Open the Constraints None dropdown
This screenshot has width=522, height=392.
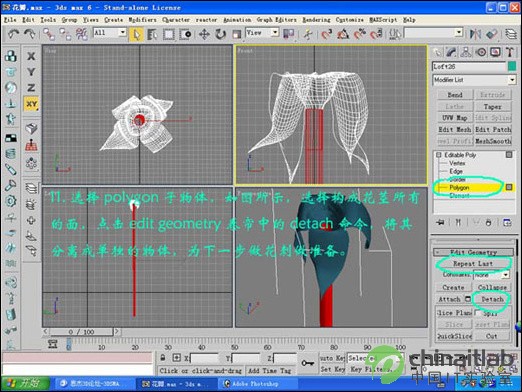491,275
